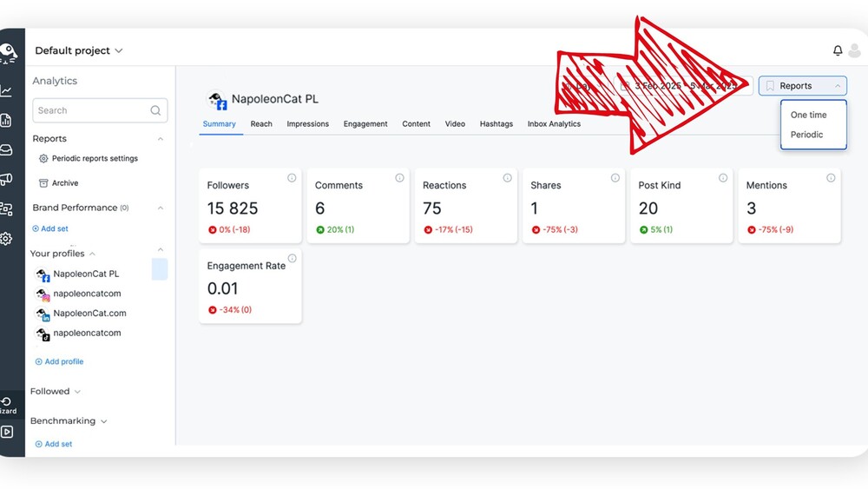The image size is (868, 489).
Task: Switch to the Engagement tab
Action: (365, 124)
